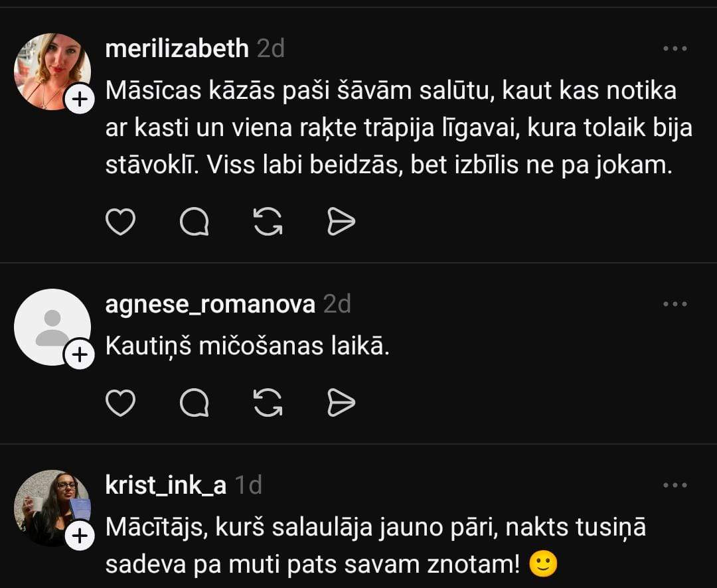This screenshot has height=588, width=717.
Task: Visit the agnese_romanova username link
Action: 210,304
